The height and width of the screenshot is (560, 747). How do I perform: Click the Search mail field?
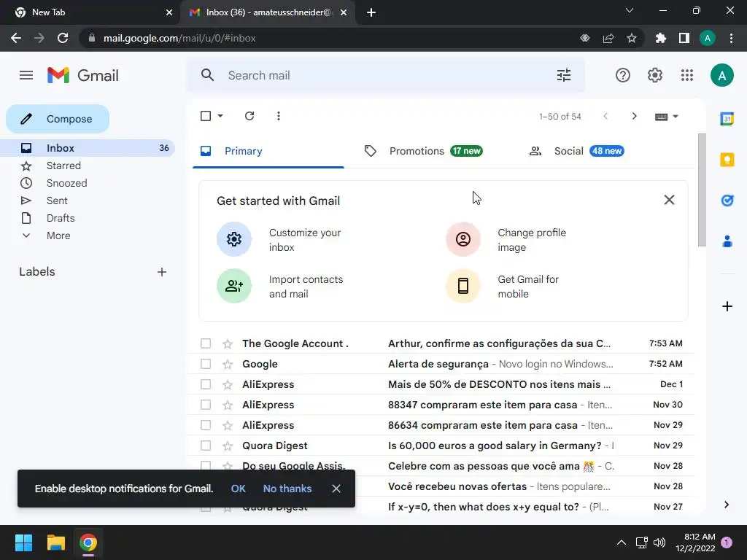pyautogui.click(x=386, y=75)
